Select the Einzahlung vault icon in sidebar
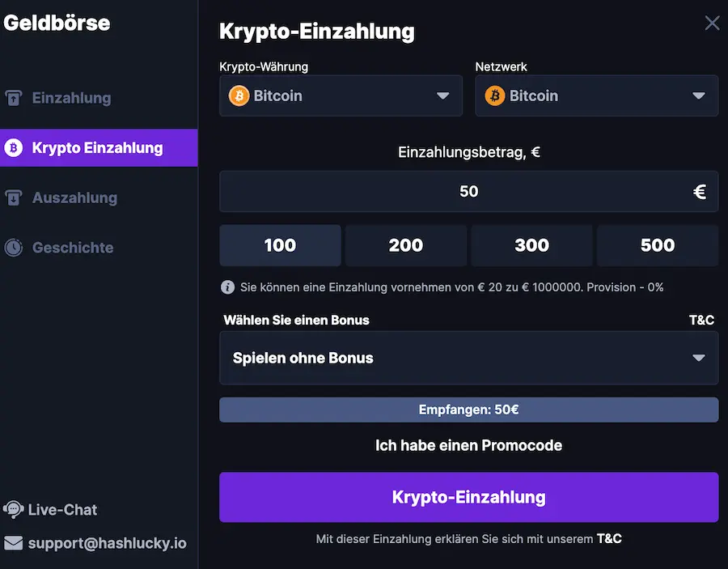This screenshot has width=728, height=569. click(13, 97)
